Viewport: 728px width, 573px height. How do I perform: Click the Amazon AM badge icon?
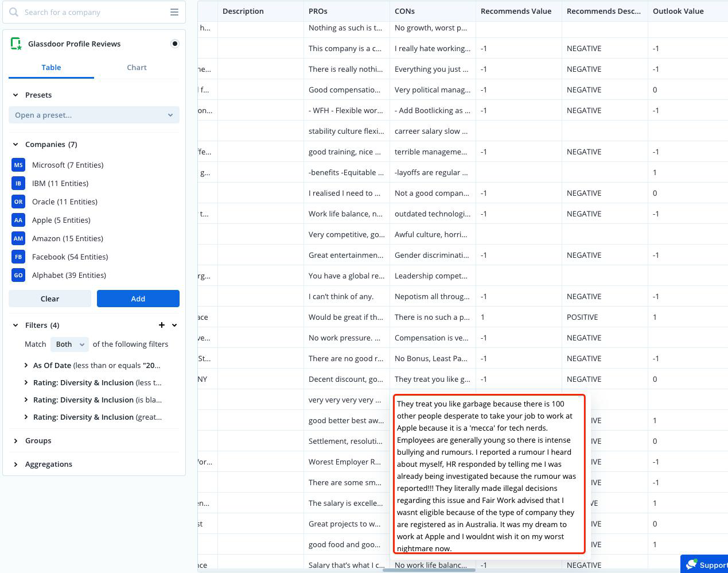tap(18, 238)
